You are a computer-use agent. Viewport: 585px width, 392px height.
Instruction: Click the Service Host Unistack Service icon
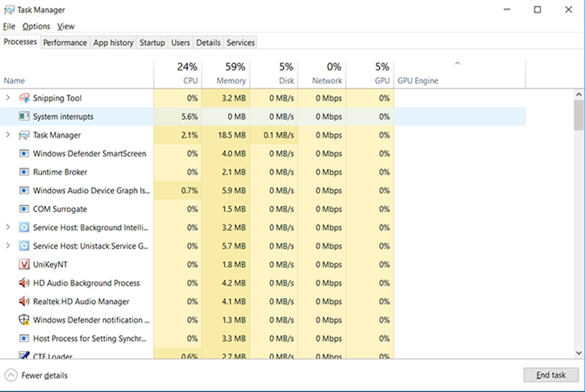point(24,246)
